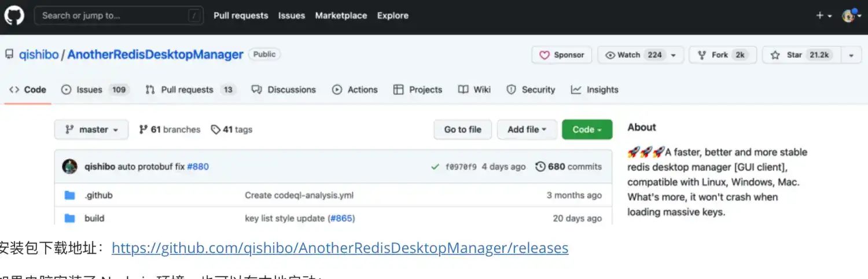Open Marketplace in the top navigation
Image resolution: width=868 pixels, height=279 pixels.
(x=341, y=16)
